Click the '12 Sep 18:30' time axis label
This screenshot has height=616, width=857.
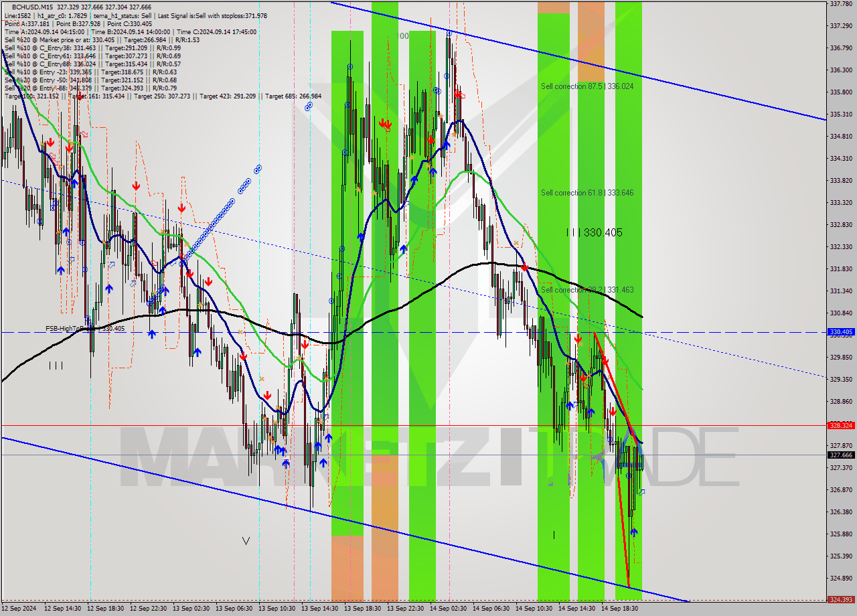[106, 609]
